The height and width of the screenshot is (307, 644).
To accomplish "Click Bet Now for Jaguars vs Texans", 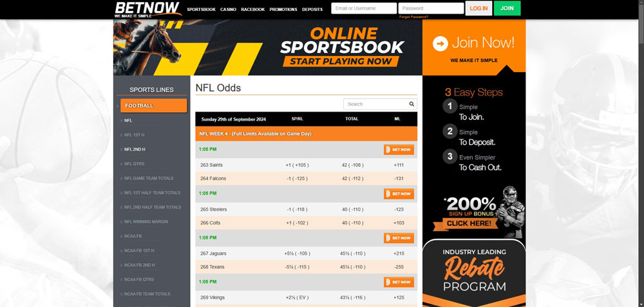I will (399, 238).
